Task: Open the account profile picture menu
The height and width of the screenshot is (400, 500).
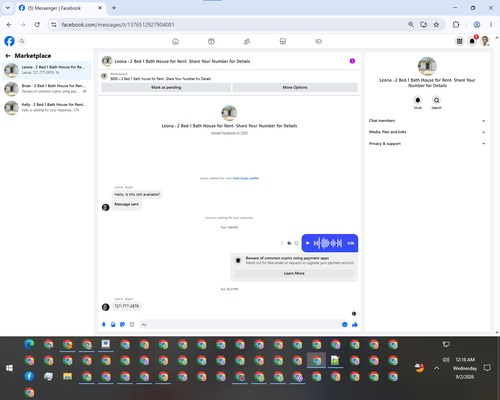Action: pos(485,41)
